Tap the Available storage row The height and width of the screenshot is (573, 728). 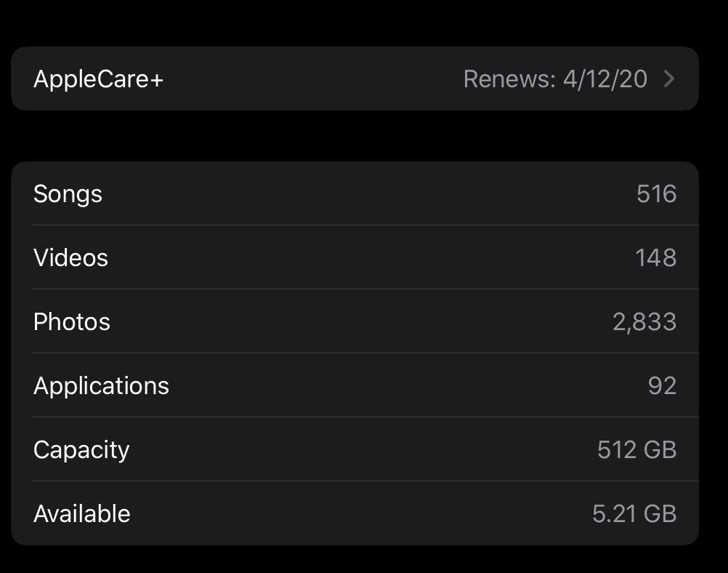355,514
